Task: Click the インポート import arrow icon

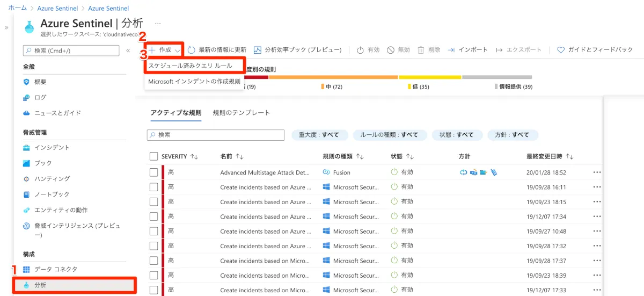Action: [451, 50]
